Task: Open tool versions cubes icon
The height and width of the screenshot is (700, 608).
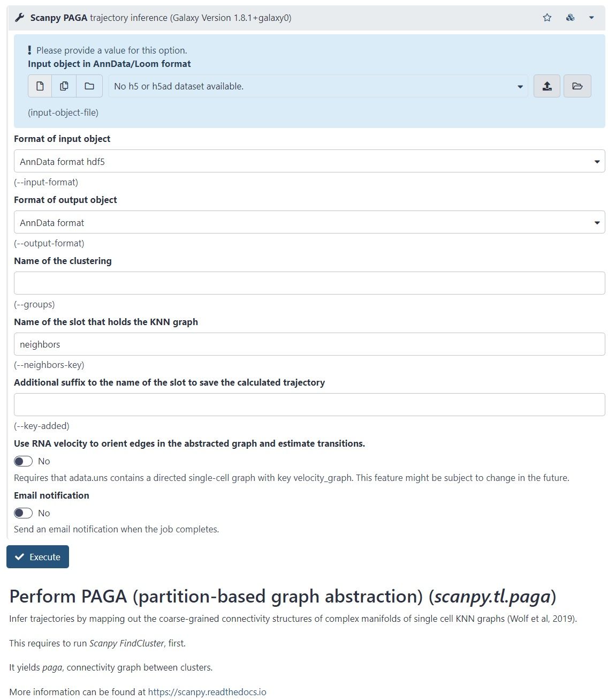Action: pos(570,18)
